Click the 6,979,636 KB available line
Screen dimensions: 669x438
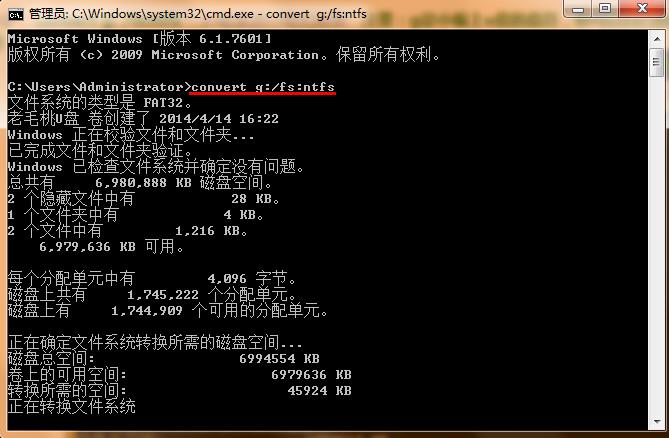[111, 247]
